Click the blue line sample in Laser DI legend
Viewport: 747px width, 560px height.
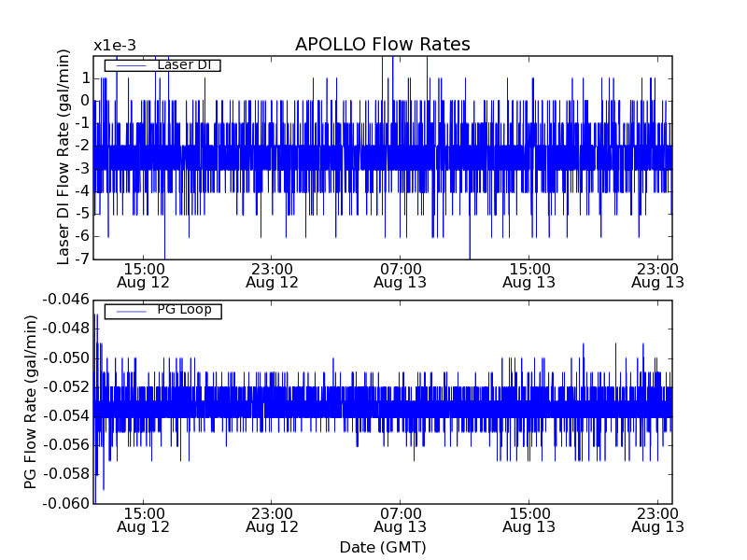pos(129,65)
